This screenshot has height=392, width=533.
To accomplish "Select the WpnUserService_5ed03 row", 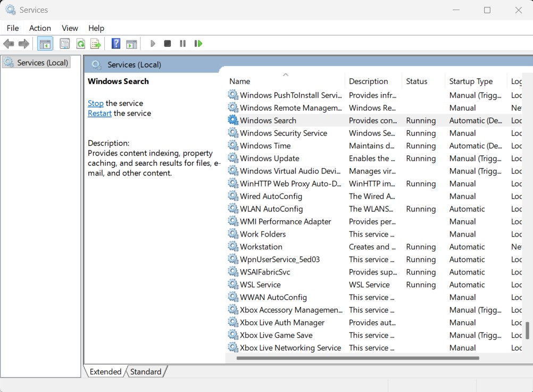I will coord(374,259).
